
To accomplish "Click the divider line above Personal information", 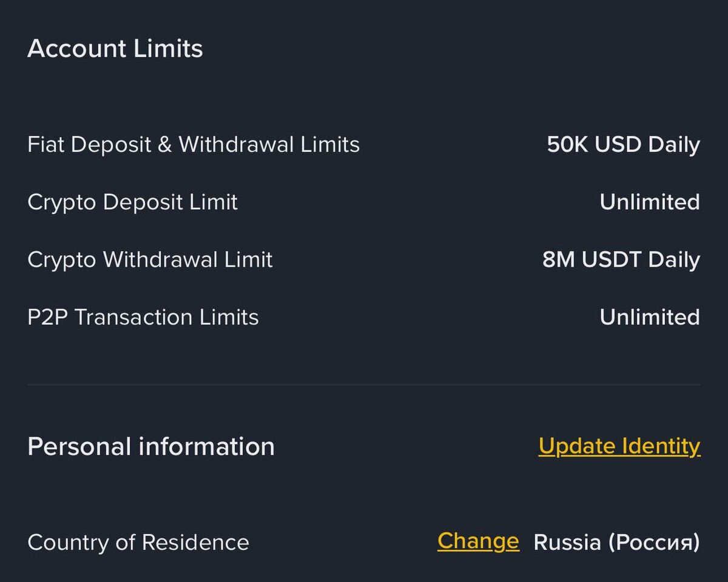I will coord(364,384).
